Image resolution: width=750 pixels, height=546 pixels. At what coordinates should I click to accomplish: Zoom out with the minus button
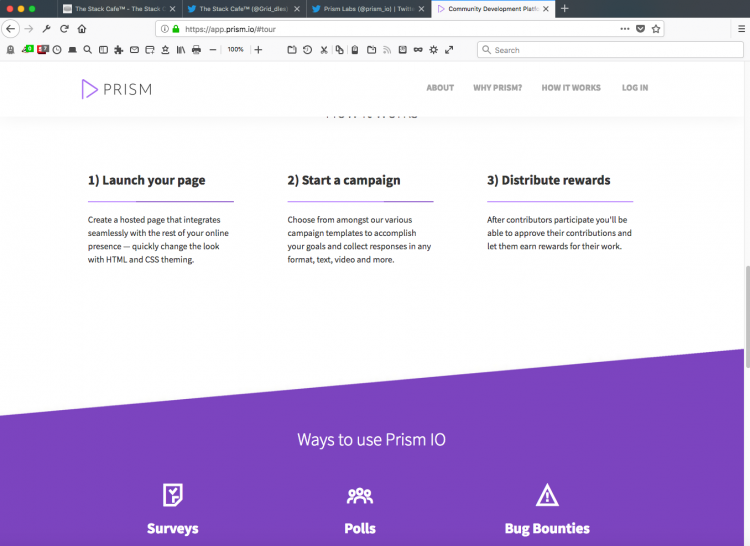(213, 50)
